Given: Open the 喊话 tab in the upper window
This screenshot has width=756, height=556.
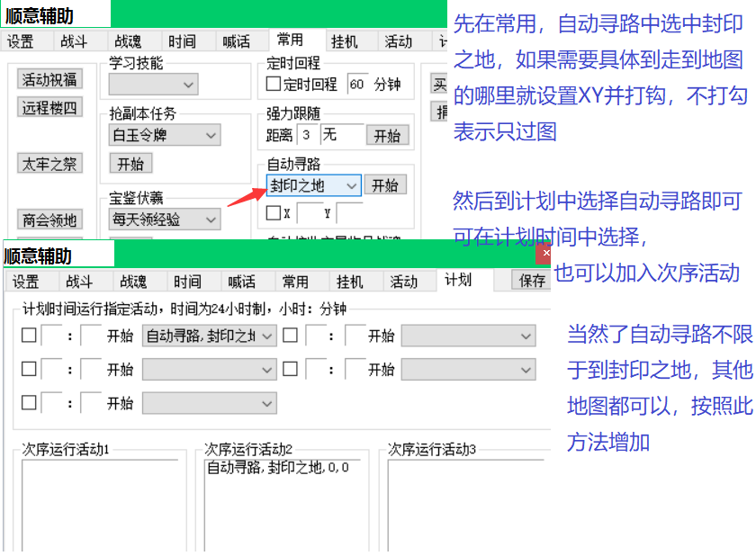Looking at the screenshot, I should (236, 41).
